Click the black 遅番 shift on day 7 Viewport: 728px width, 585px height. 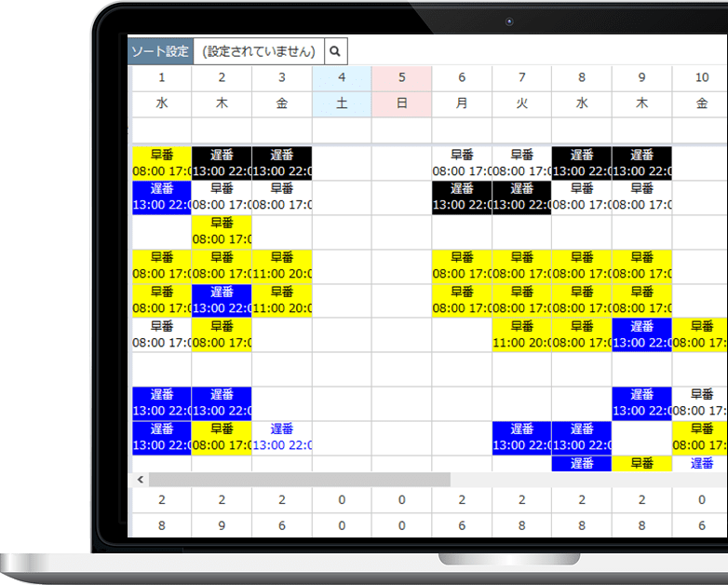pyautogui.click(x=522, y=197)
